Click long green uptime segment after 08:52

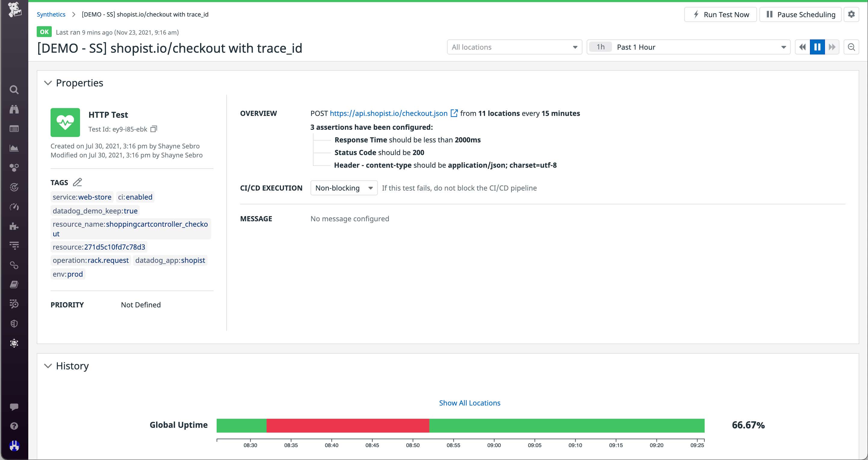pyautogui.click(x=567, y=426)
